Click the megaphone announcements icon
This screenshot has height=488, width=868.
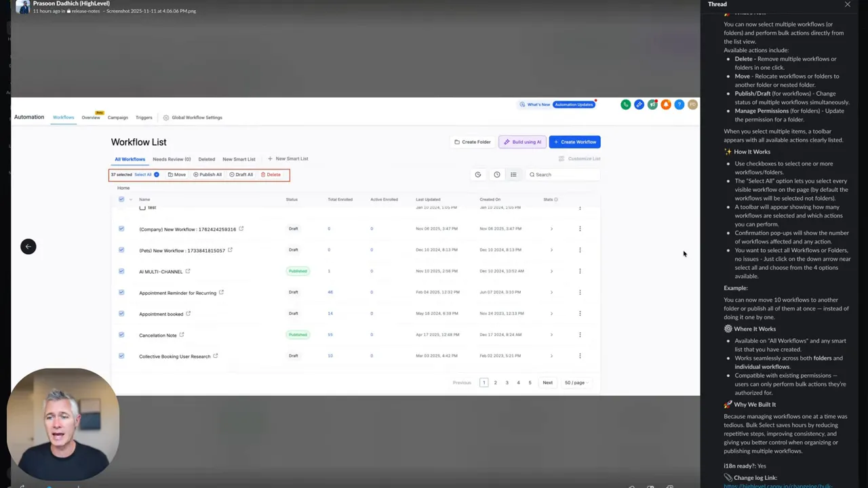(x=652, y=104)
